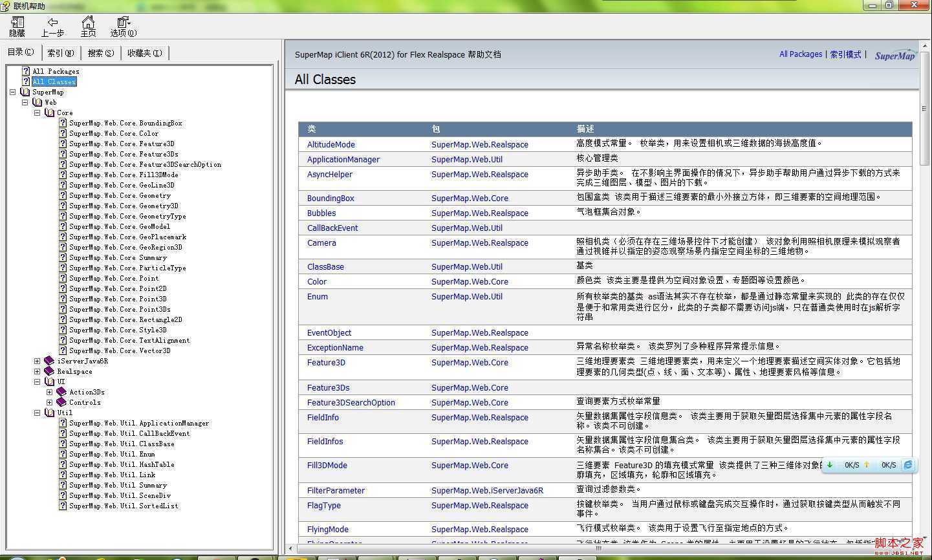Collapse the SuperMap root tree node
Screen dimensions: 932x560
coord(12,92)
